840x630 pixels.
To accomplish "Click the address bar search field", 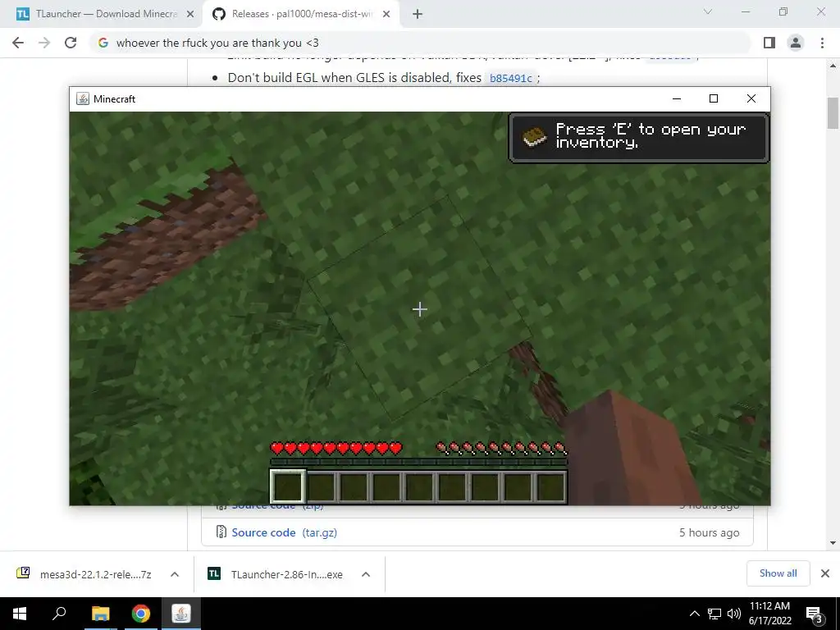I will [421, 43].
